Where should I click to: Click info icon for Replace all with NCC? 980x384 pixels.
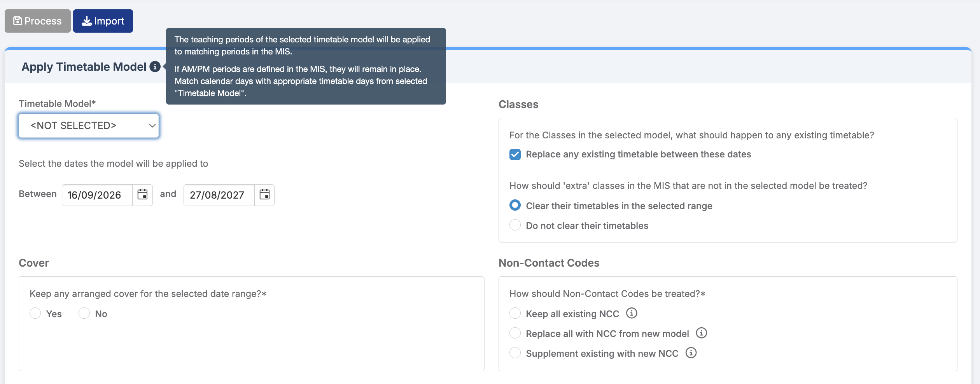(701, 333)
